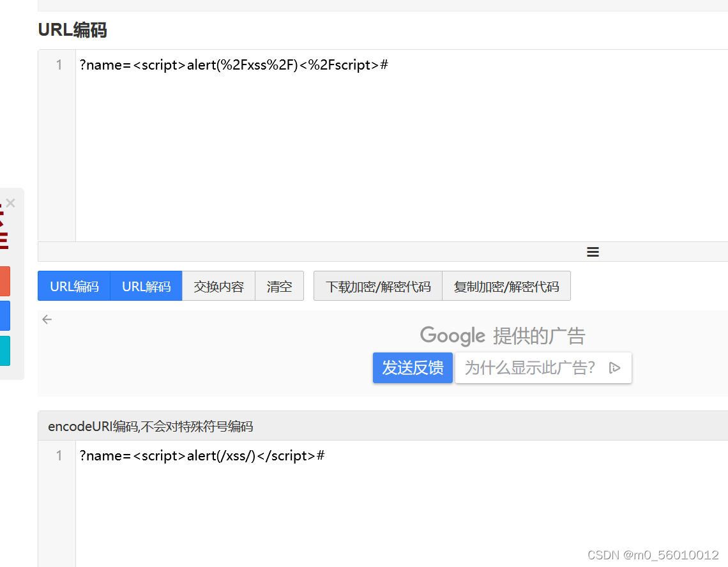
Task: Click the ad back arrow icon
Action: coord(47,319)
